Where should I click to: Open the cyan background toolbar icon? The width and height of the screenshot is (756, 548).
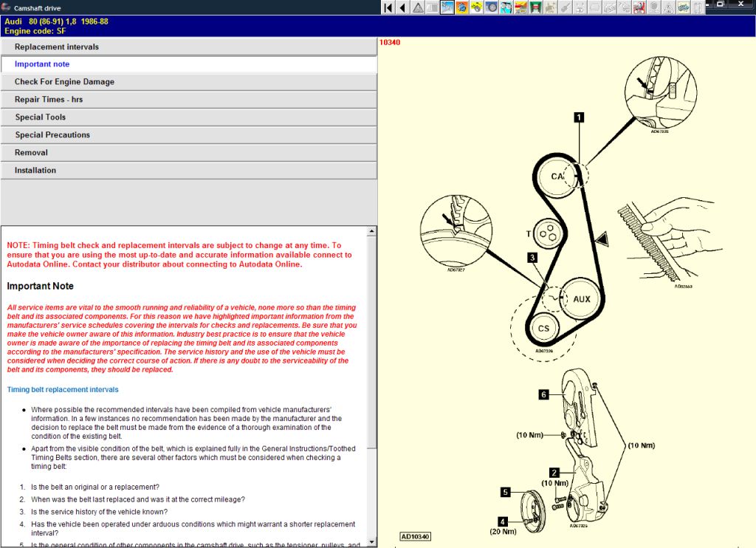click(x=506, y=7)
